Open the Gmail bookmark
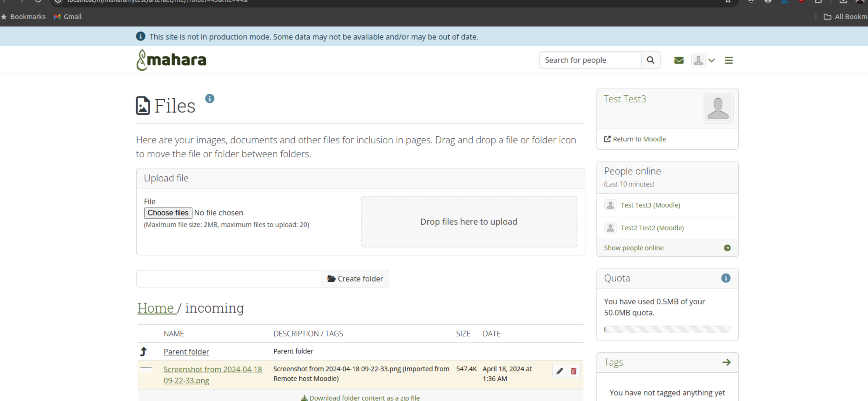 point(68,17)
